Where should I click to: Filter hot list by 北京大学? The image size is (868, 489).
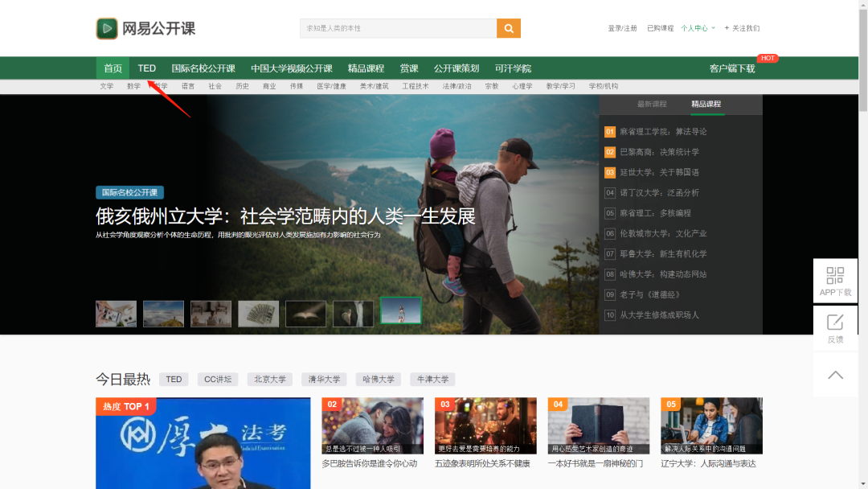[270, 380]
